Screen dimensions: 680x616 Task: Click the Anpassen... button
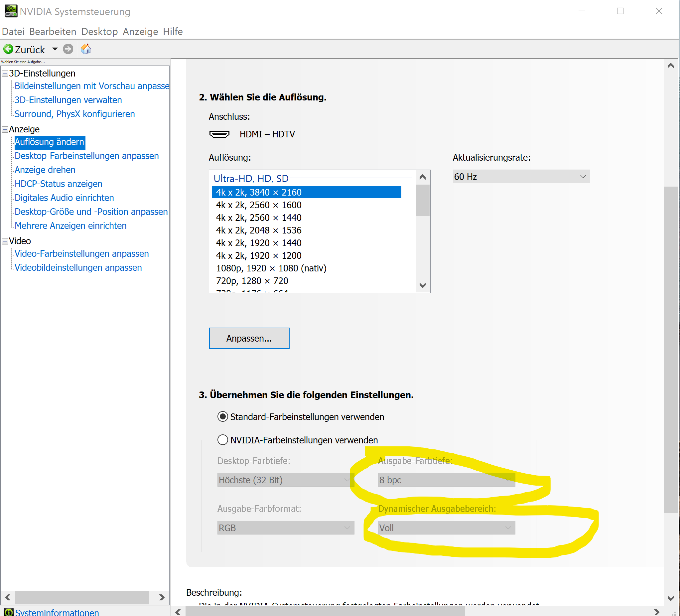[249, 338]
